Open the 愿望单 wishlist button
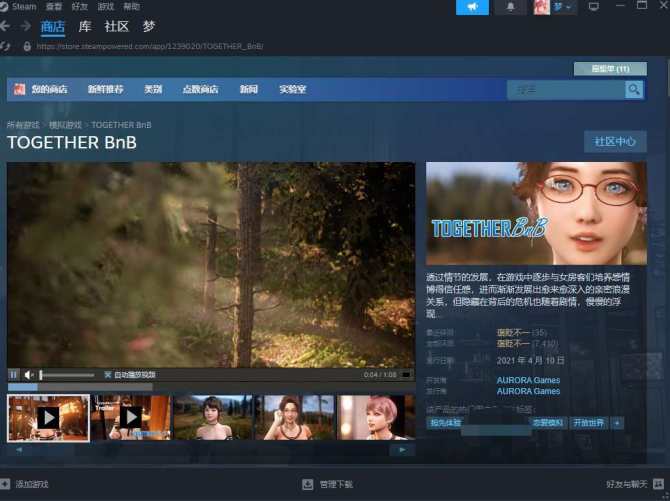Viewport: 670px width, 501px height. pyautogui.click(x=609, y=69)
